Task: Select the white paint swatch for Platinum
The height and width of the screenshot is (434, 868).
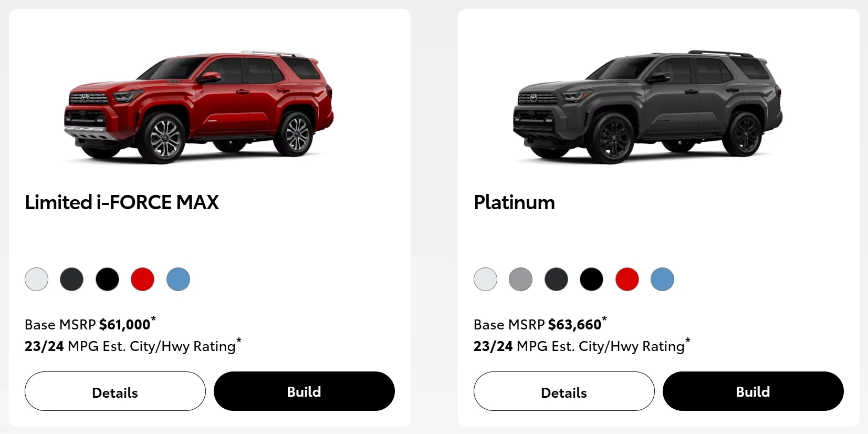Action: click(x=485, y=279)
